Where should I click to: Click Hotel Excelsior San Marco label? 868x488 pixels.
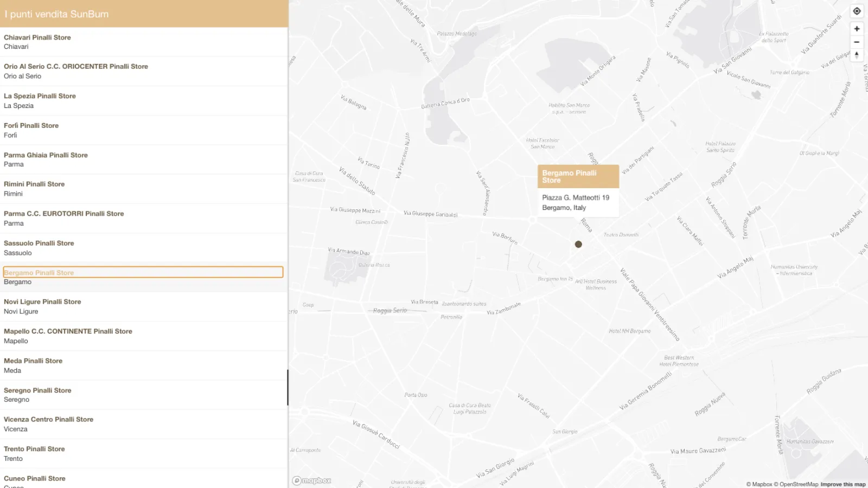point(542,143)
